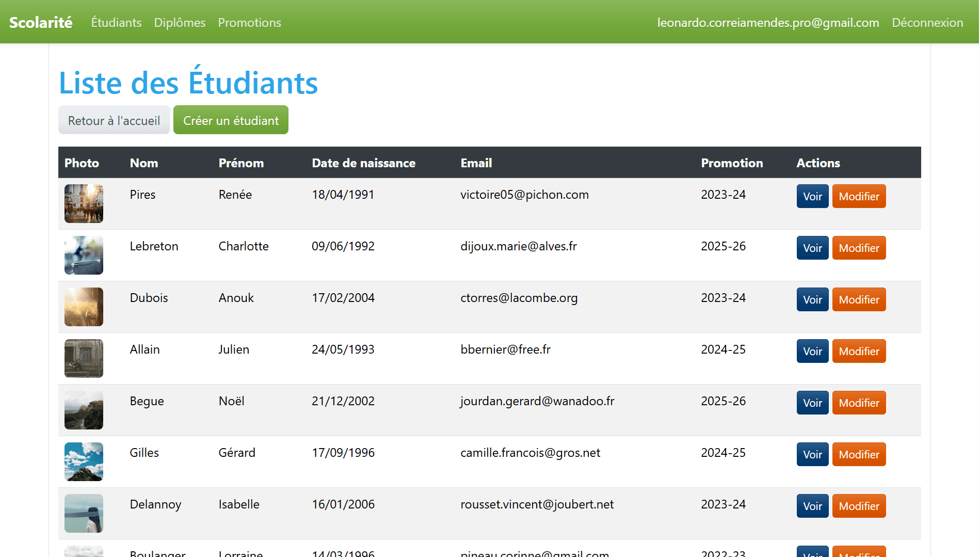Screen dimensions: 980x557
Task: Open Voir for Noël Begue
Action: pos(812,403)
